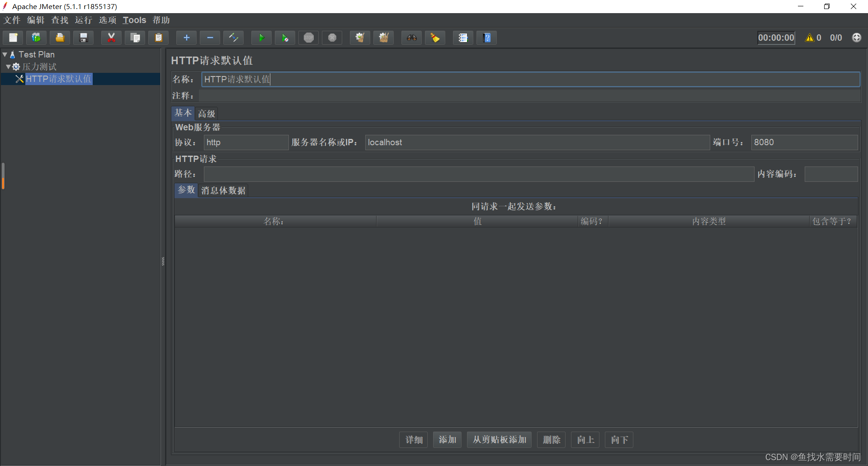The height and width of the screenshot is (466, 868).
Task: Click the 00:00:00 elapsed timer display
Action: 776,38
